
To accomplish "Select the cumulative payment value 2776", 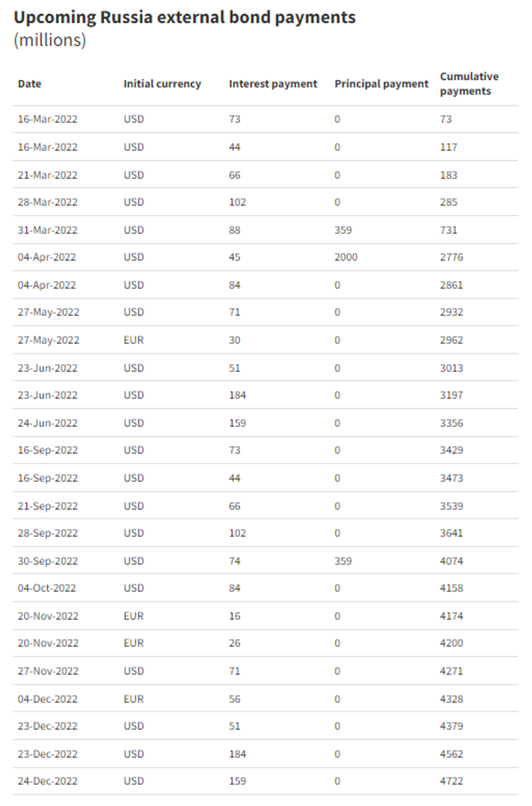I will tap(451, 257).
